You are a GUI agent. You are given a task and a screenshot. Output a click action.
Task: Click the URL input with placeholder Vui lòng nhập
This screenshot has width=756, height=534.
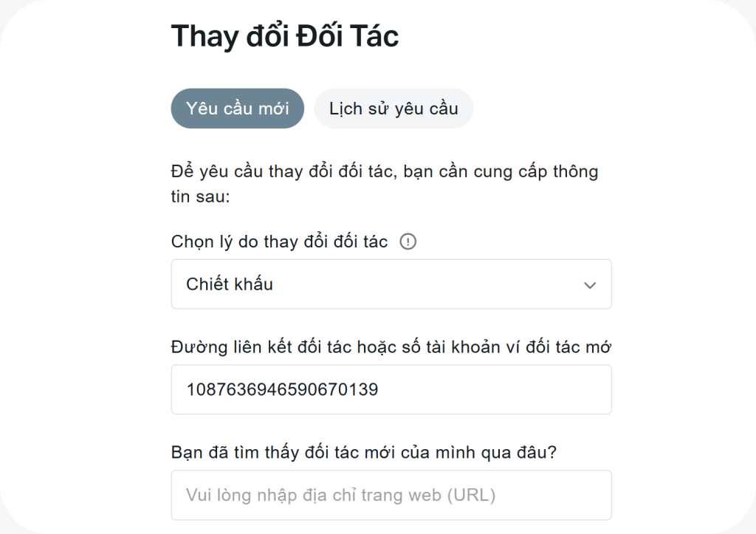[391, 495]
